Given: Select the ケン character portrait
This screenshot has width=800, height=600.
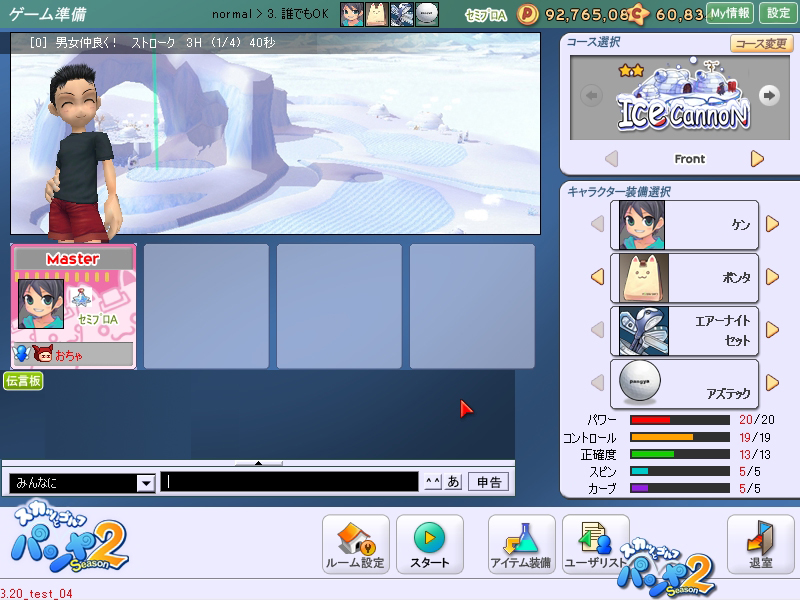Looking at the screenshot, I should click(641, 225).
